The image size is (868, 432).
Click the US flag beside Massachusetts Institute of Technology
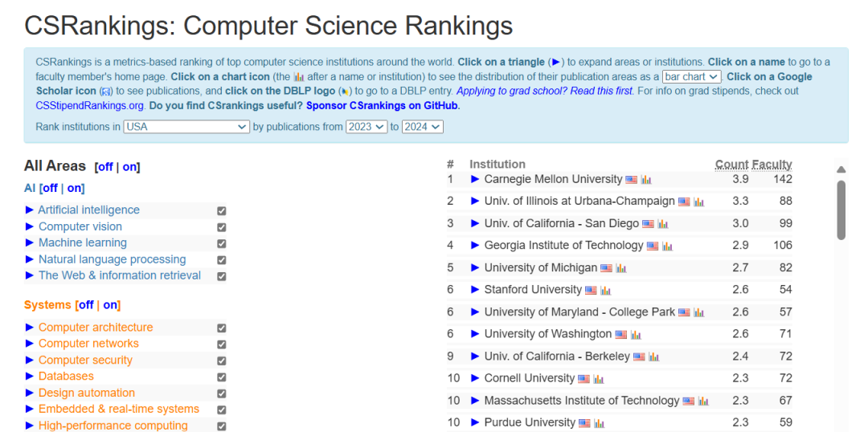coord(688,401)
